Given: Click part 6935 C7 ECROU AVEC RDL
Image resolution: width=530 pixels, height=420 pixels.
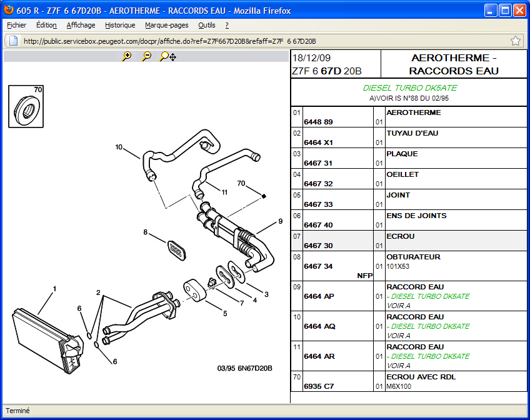Looking at the screenshot, I should coord(318,386).
